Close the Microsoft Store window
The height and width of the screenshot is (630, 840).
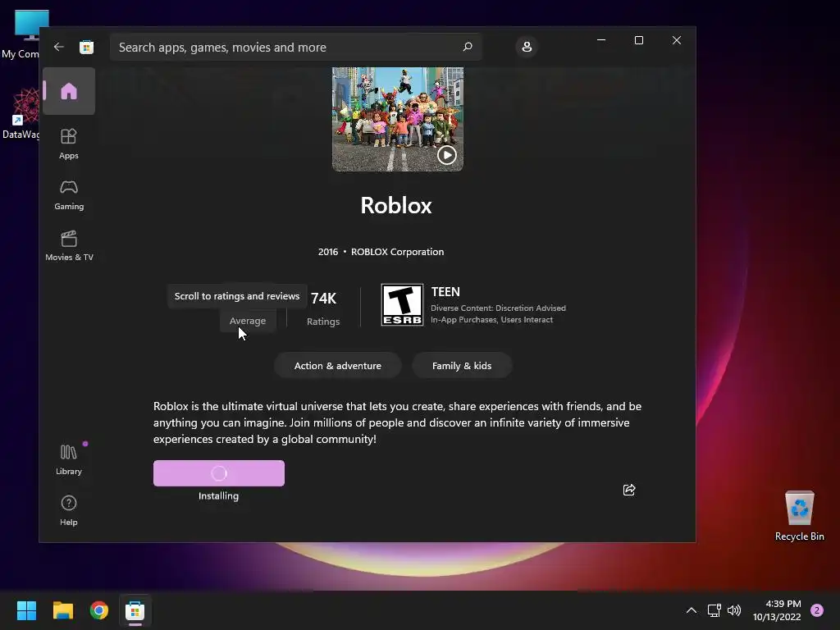pos(677,40)
